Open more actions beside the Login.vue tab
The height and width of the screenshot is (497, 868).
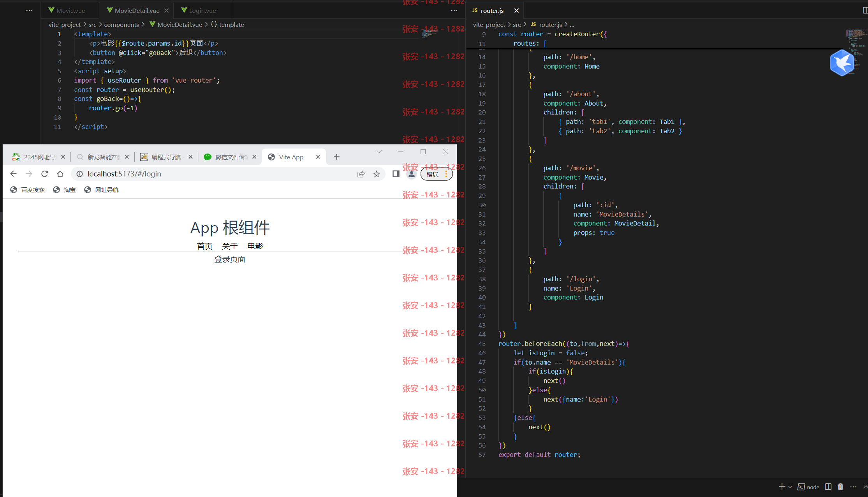point(454,11)
